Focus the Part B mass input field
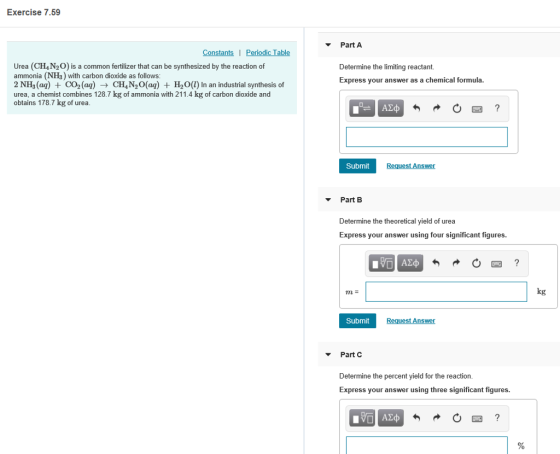The image size is (560, 454). point(446,291)
